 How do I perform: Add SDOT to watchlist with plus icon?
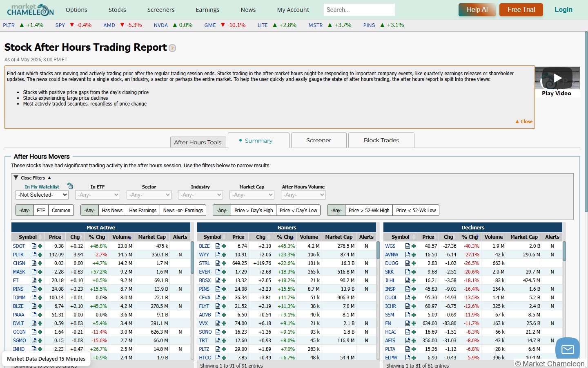pyautogui.click(x=40, y=246)
